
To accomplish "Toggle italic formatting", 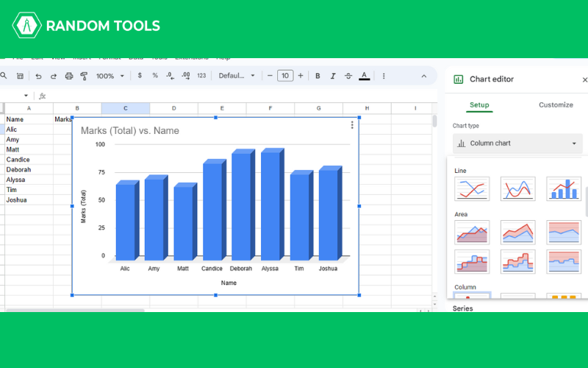I will click(333, 76).
